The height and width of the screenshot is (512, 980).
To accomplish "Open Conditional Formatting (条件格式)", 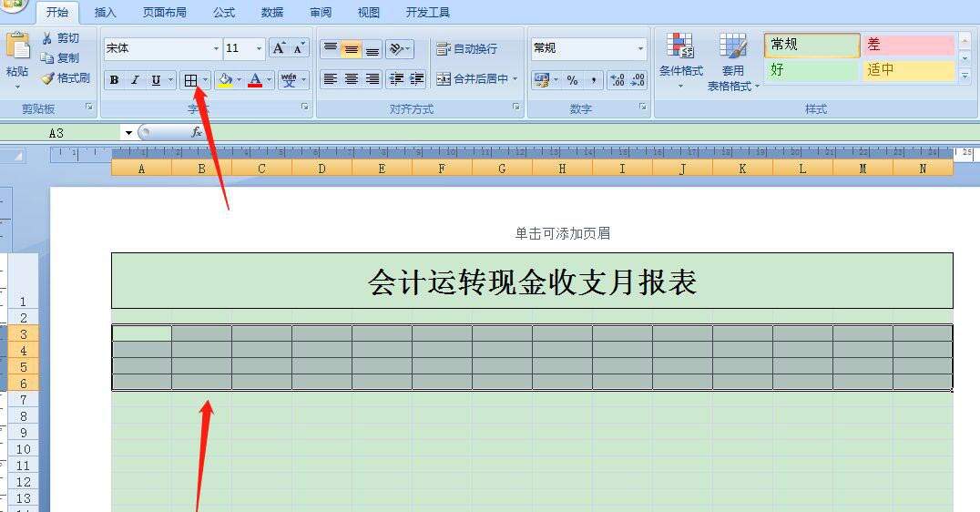I will coord(680,59).
